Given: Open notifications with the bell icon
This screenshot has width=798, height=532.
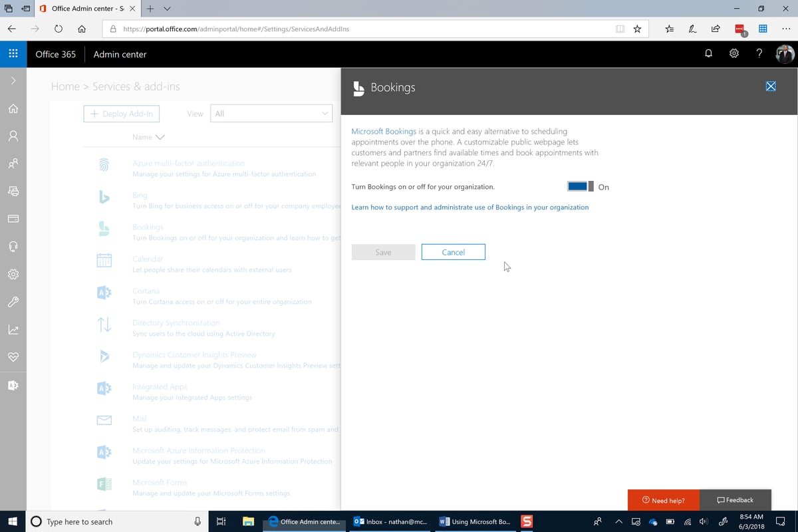Looking at the screenshot, I should pyautogui.click(x=708, y=53).
